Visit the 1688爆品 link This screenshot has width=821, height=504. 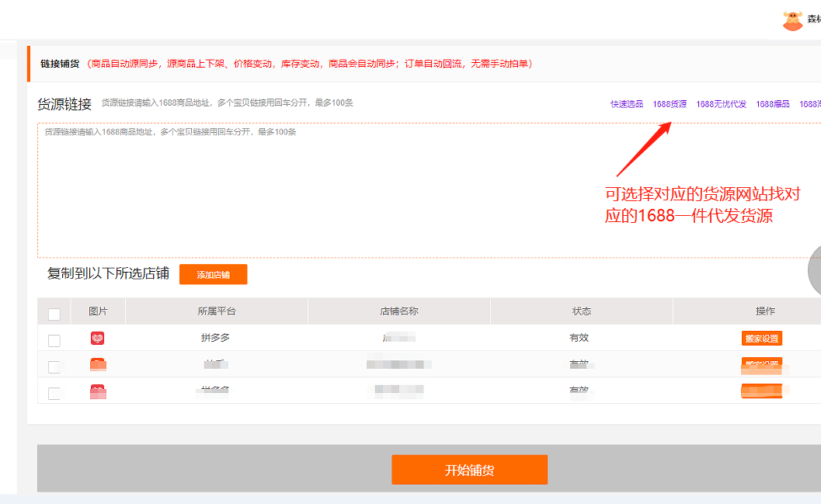pos(773,104)
